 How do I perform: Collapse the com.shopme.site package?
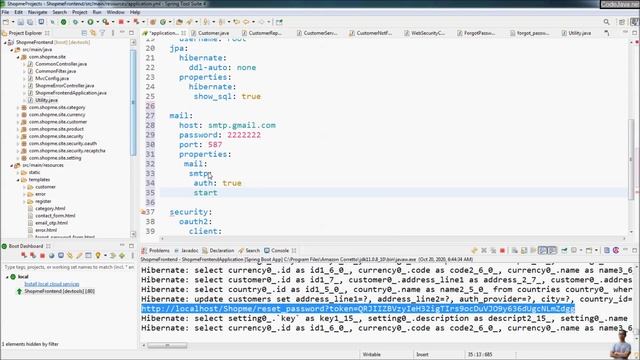(18, 57)
